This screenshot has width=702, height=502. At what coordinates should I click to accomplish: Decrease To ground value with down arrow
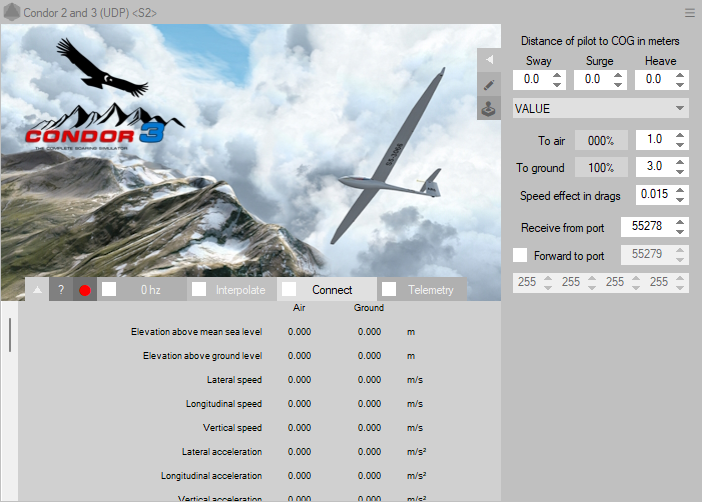[680, 172]
